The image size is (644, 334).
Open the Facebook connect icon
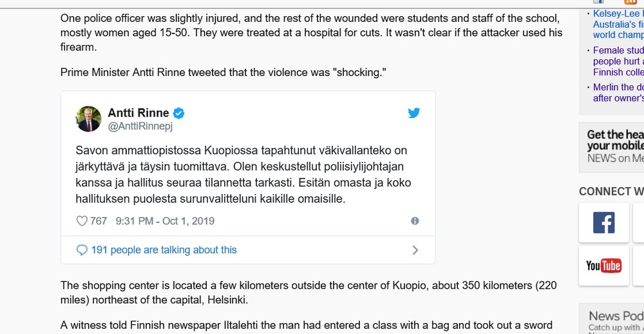coord(603,223)
